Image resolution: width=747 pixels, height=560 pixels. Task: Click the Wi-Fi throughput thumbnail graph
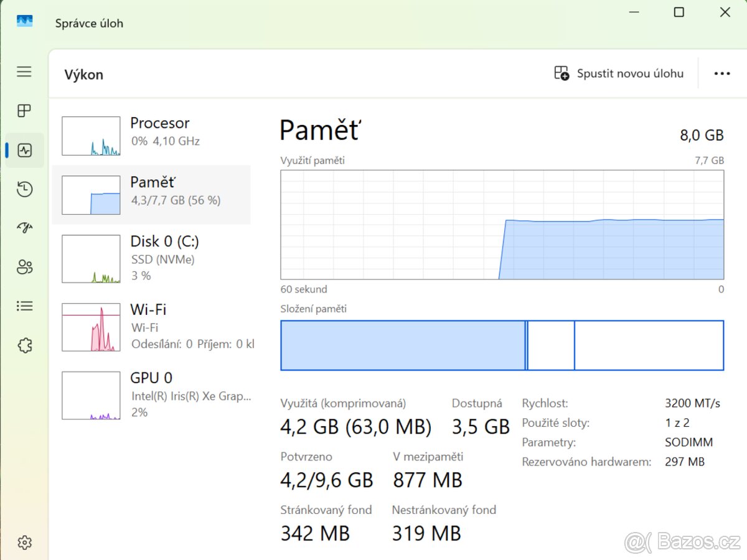pos(91,327)
